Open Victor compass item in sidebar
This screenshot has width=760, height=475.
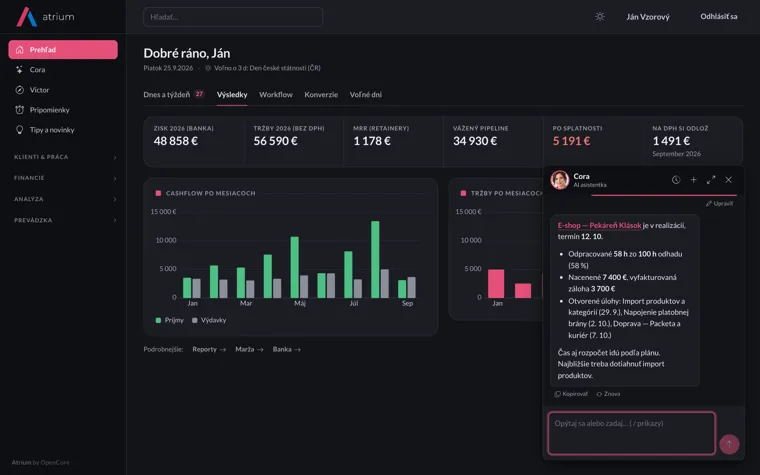click(63, 90)
